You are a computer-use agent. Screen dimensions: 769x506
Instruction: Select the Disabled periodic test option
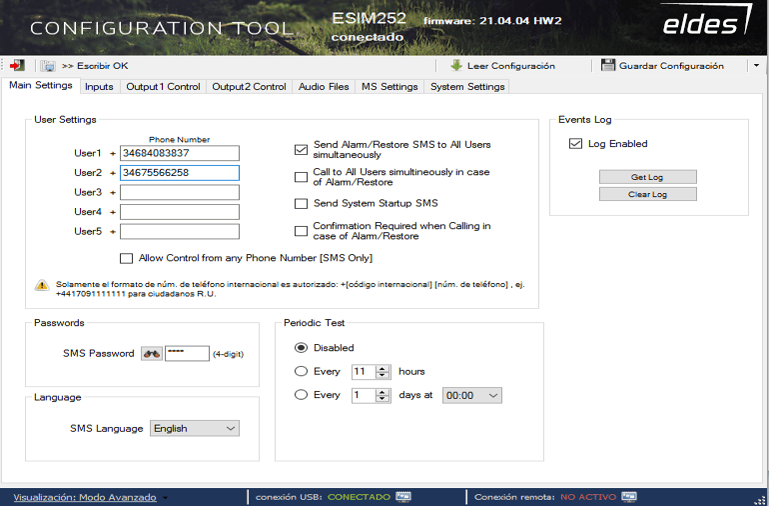tap(301, 348)
